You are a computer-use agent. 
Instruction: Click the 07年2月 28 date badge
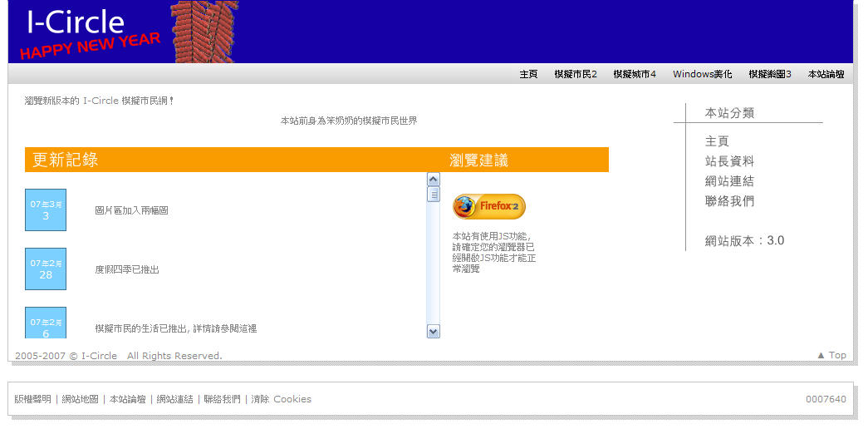pyautogui.click(x=46, y=269)
